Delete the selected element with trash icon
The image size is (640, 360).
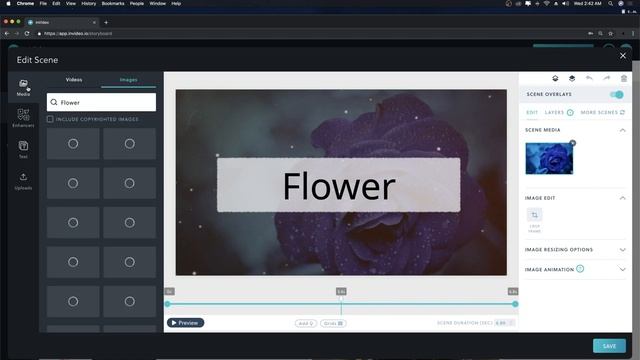pos(624,78)
